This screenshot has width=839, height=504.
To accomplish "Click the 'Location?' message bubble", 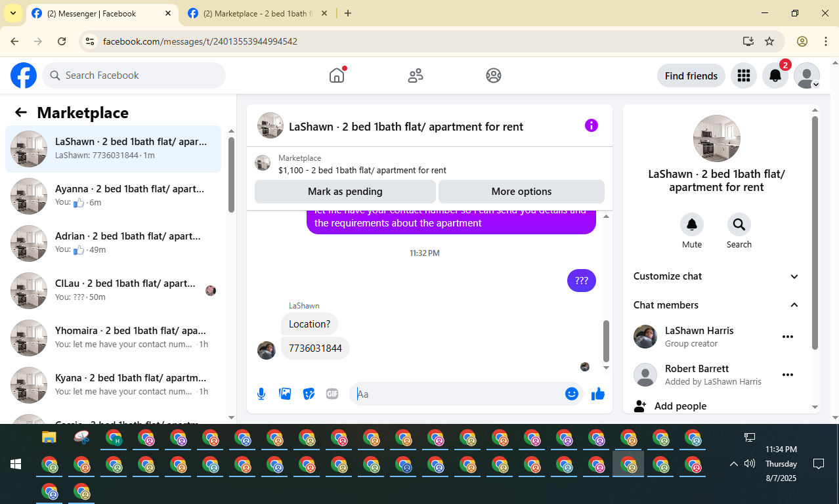I will coord(309,324).
